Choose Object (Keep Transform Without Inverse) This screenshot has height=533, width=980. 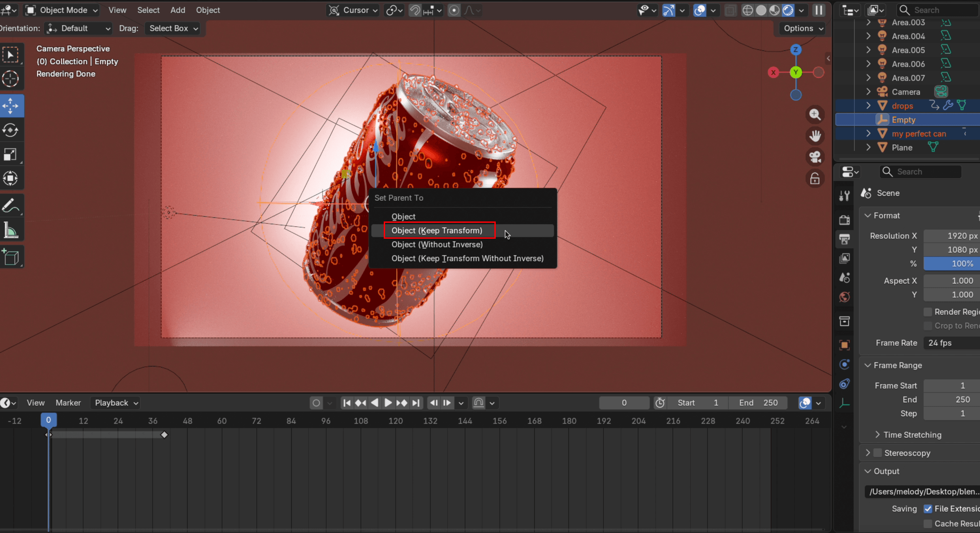click(x=462, y=258)
